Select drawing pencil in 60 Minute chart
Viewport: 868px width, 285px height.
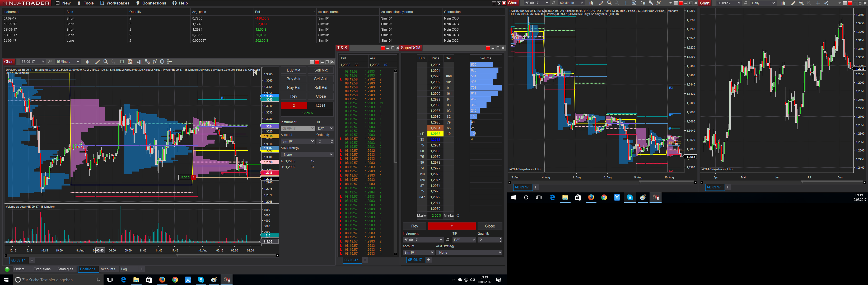[x=601, y=3]
